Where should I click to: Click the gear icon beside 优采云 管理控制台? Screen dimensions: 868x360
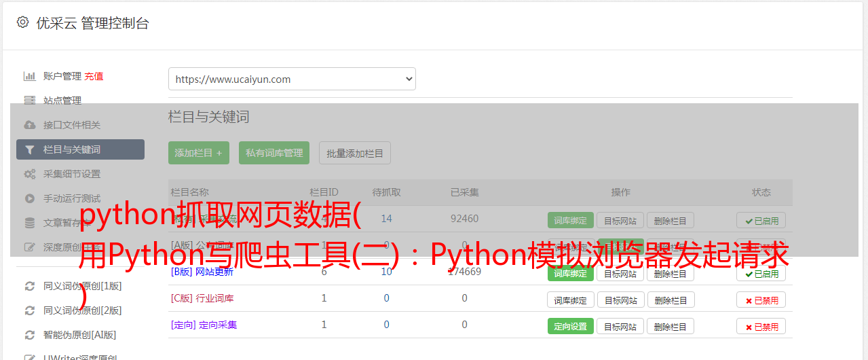[22, 22]
